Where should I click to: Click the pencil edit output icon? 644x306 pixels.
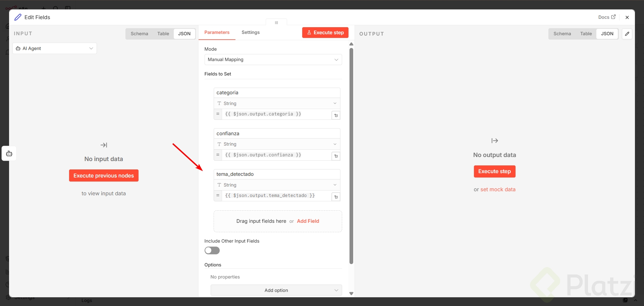[x=627, y=34]
